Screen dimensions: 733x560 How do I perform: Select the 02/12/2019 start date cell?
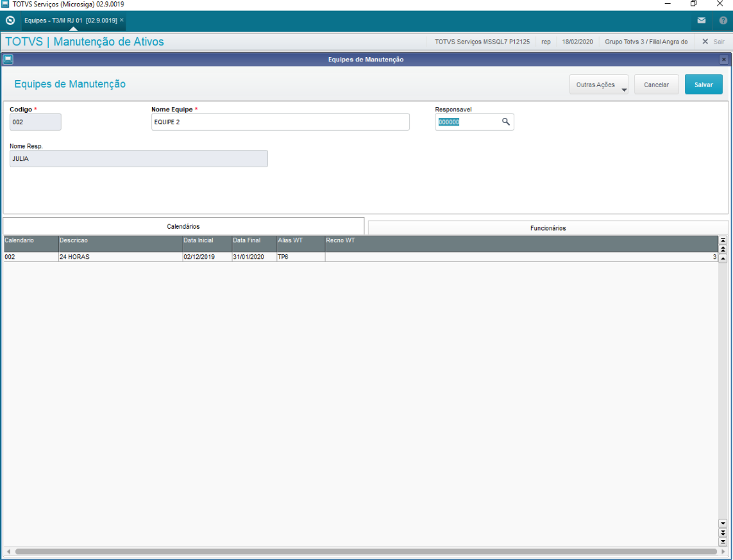coord(207,257)
